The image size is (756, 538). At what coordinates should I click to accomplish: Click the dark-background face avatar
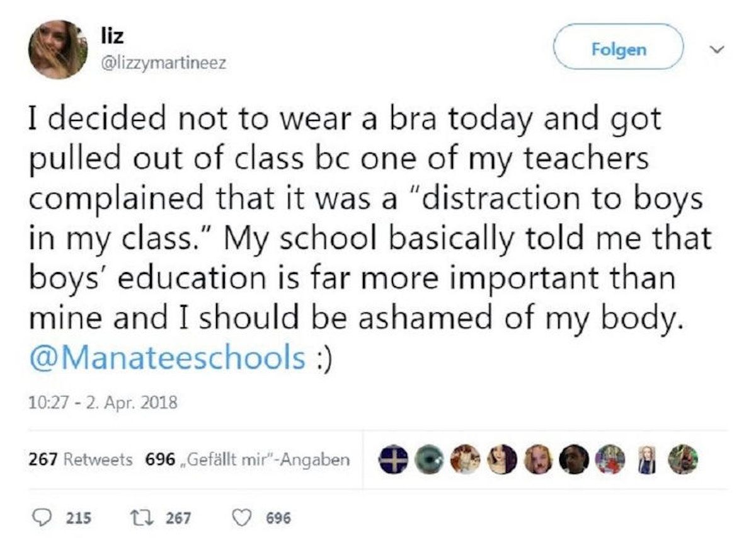click(x=574, y=459)
